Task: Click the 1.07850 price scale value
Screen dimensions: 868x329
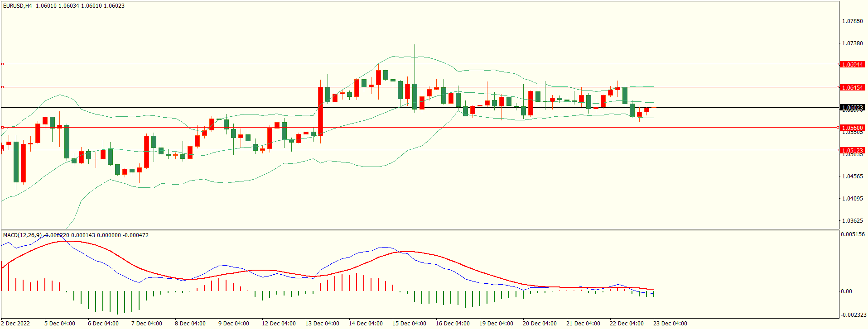Action: [x=852, y=21]
